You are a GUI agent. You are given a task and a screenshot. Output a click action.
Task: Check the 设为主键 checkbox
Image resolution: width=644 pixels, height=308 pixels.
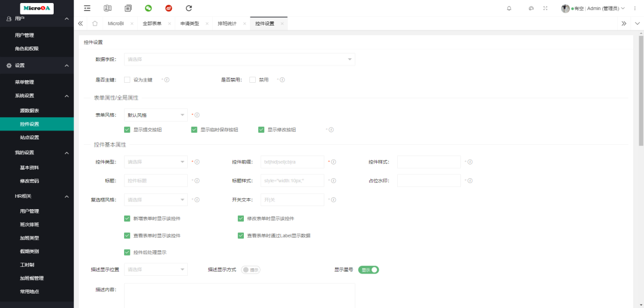pos(127,79)
